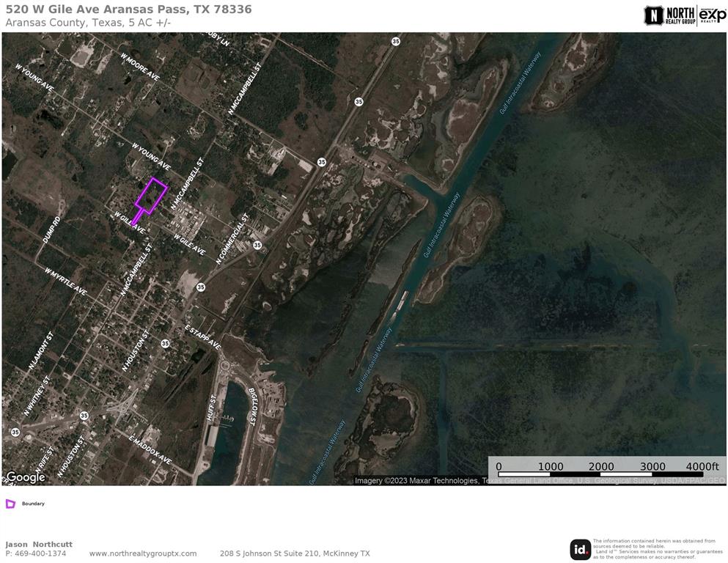Image resolution: width=728 pixels, height=563 pixels.
Task: Click the Dump Rd street label
Action: tap(51, 229)
